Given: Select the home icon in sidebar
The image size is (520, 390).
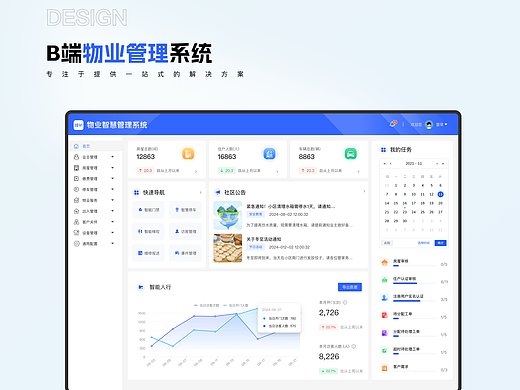Looking at the screenshot, I should coord(76,146).
